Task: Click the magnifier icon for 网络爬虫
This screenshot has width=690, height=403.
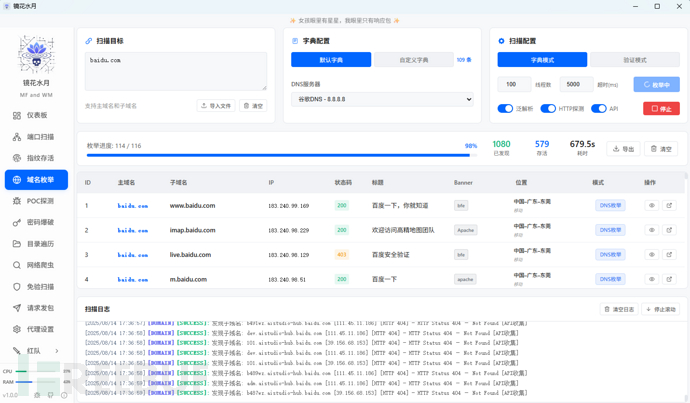Action: (17, 265)
